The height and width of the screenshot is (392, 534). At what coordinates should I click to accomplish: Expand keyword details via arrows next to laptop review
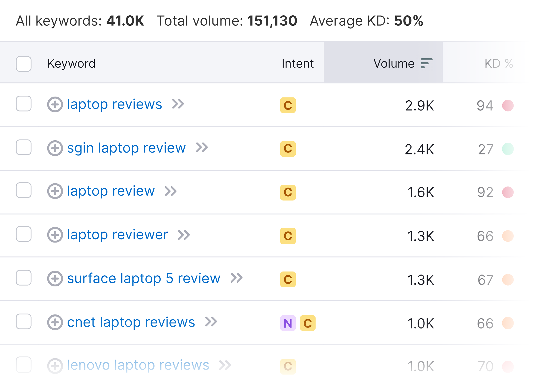[x=171, y=191]
